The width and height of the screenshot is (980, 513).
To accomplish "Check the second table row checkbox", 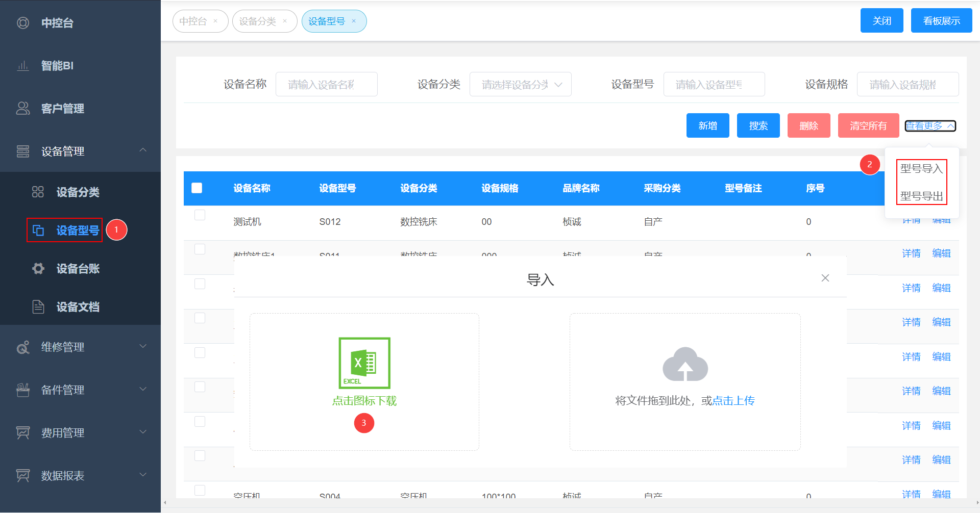I will coord(200,249).
